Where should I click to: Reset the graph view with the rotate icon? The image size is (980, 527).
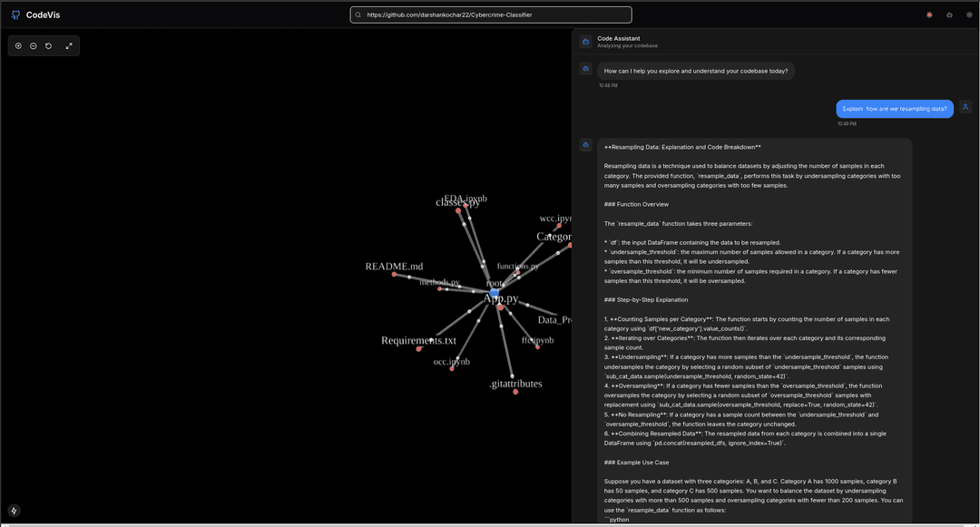pos(48,45)
